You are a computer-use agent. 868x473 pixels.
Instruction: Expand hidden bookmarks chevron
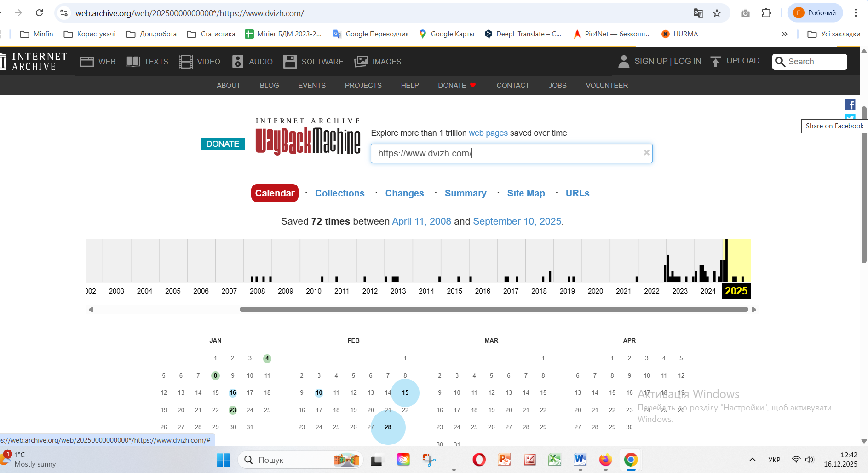pos(784,34)
